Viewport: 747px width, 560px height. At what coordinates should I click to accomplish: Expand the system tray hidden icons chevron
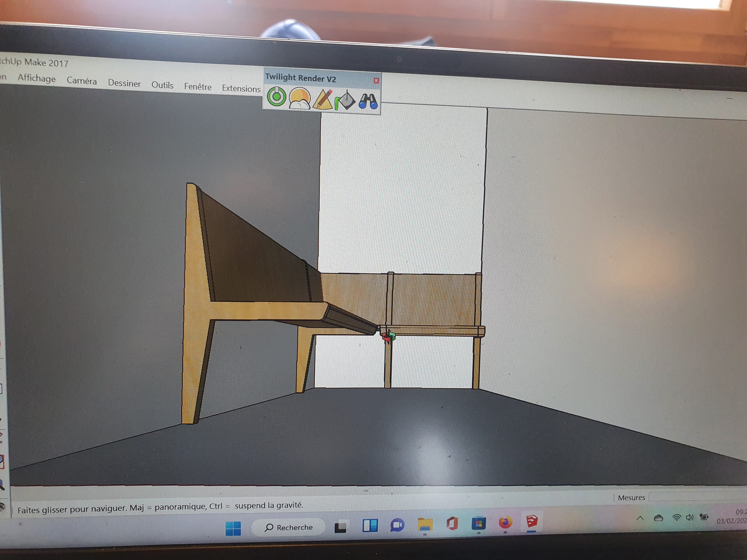640,518
